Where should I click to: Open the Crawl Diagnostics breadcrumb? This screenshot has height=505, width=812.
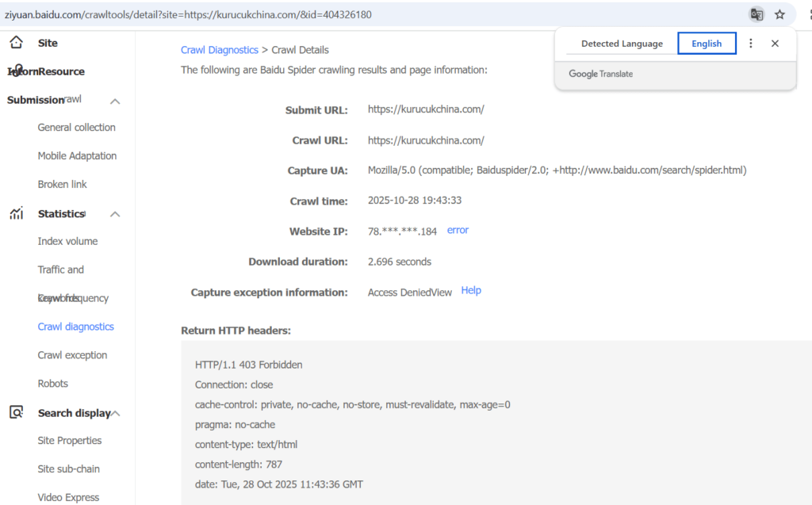pos(220,49)
